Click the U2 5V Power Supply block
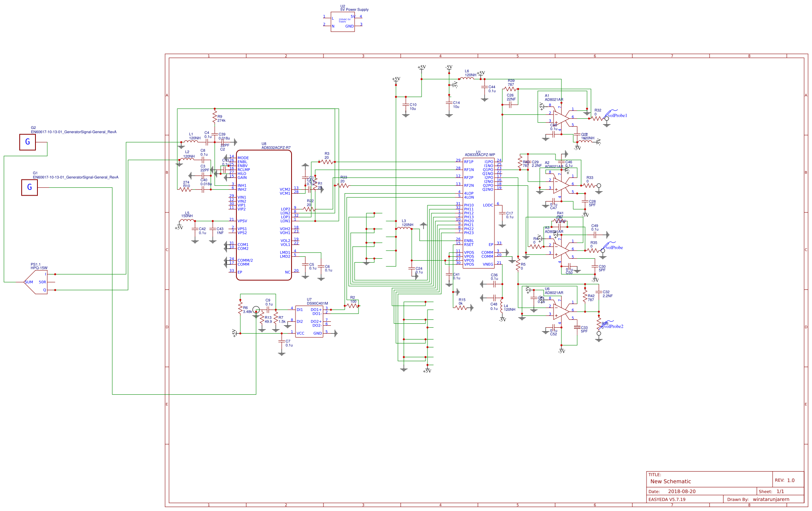Viewport: 812px width, 511px height. [x=342, y=22]
